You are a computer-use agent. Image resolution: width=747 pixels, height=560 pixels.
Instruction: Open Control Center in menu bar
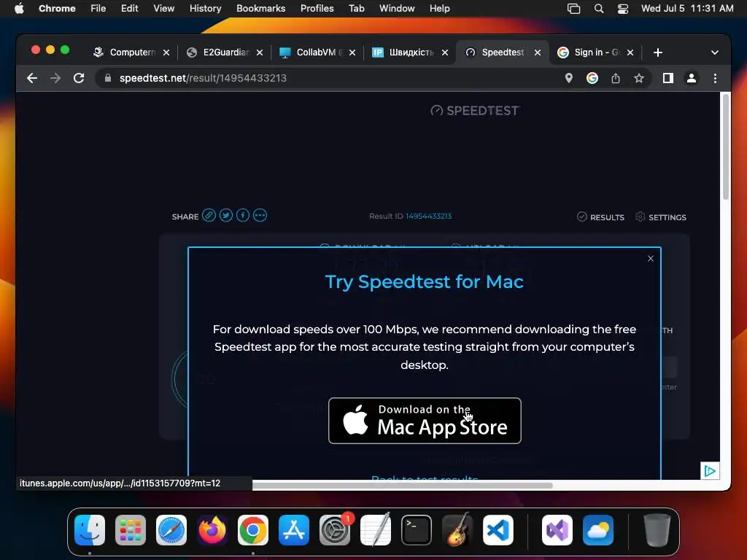[x=623, y=9]
